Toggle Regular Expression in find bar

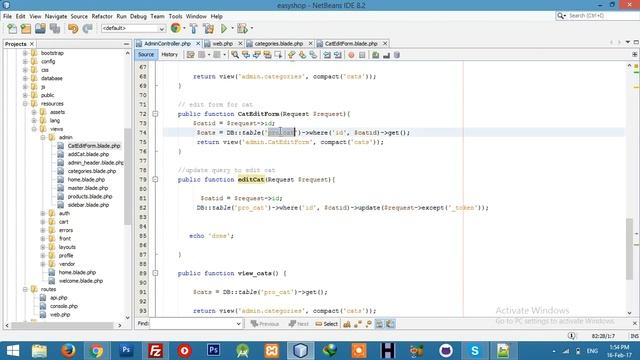coord(369,324)
